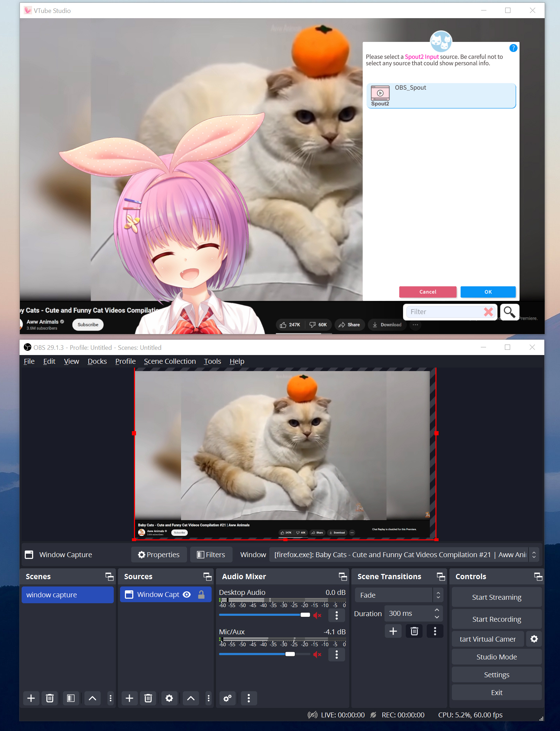The width and height of the screenshot is (560, 731).
Task: Open source properties gear in Sources panel
Action: tap(169, 698)
